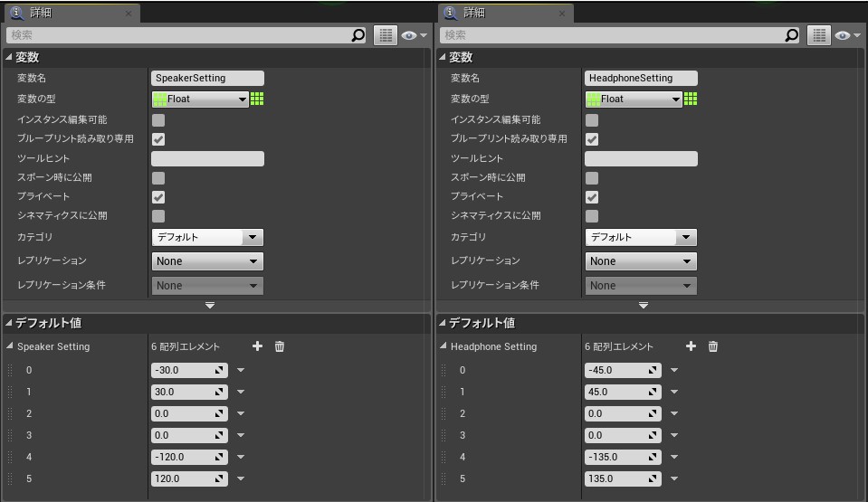The width and height of the screenshot is (868, 502).
Task: Click search magnifier icon in SpeakerSetting details panel
Action: click(358, 35)
